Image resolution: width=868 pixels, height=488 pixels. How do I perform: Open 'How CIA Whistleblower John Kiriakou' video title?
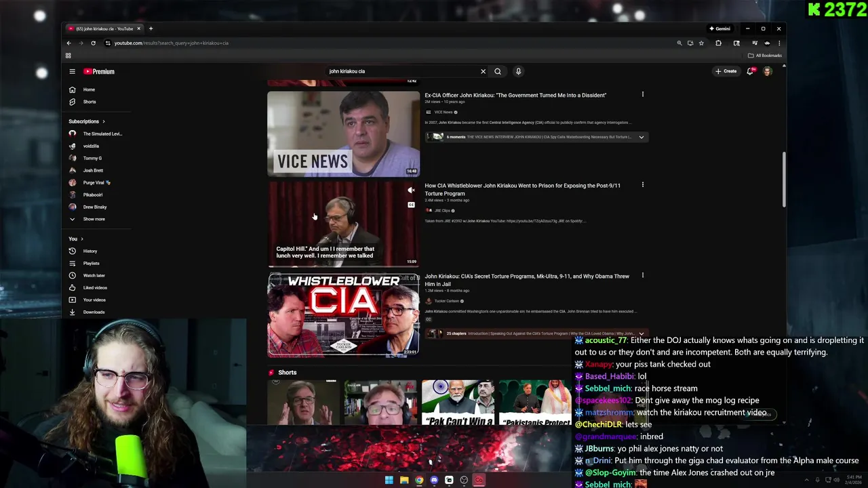522,190
